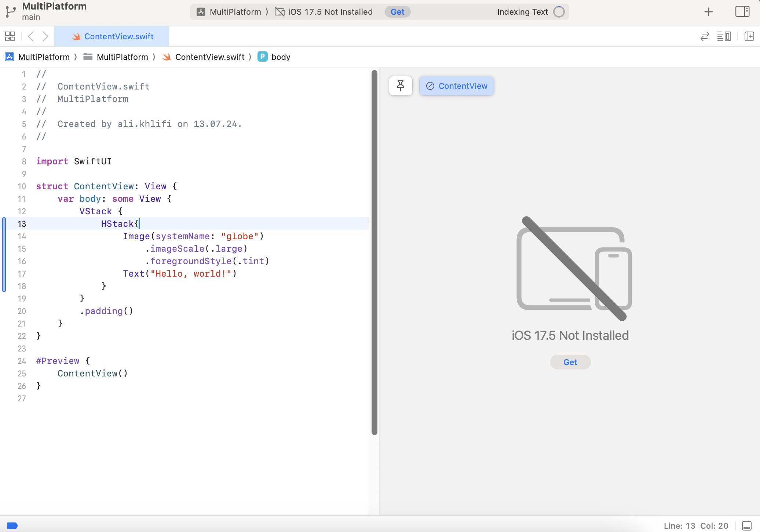
Task: Click the go forward navigation arrow
Action: click(x=45, y=36)
